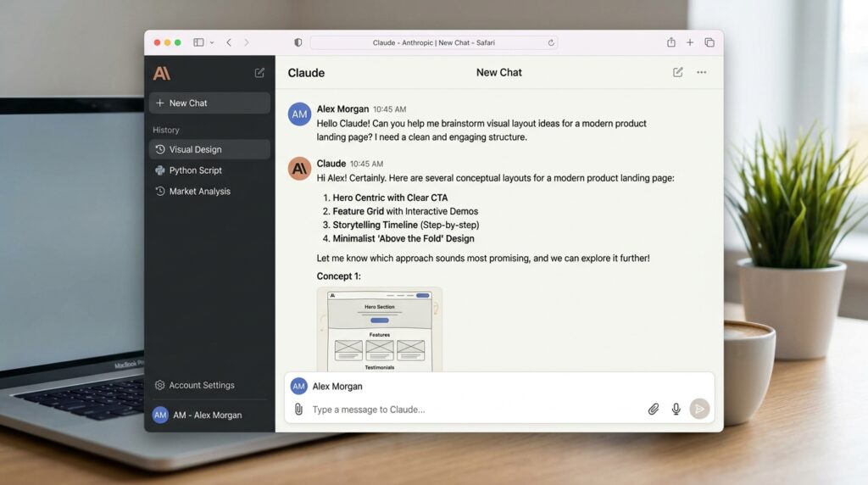Minimize the Safari window with the yellow button
868x485 pixels.
click(x=167, y=42)
